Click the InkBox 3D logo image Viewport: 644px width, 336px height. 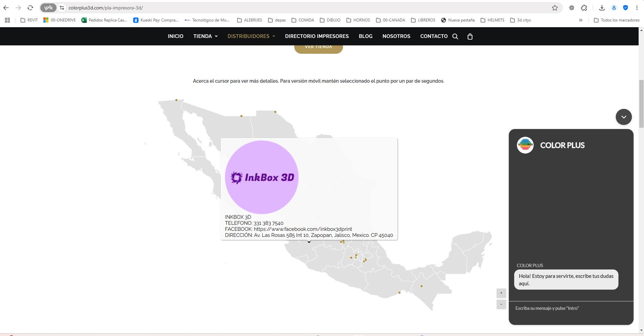tap(262, 177)
